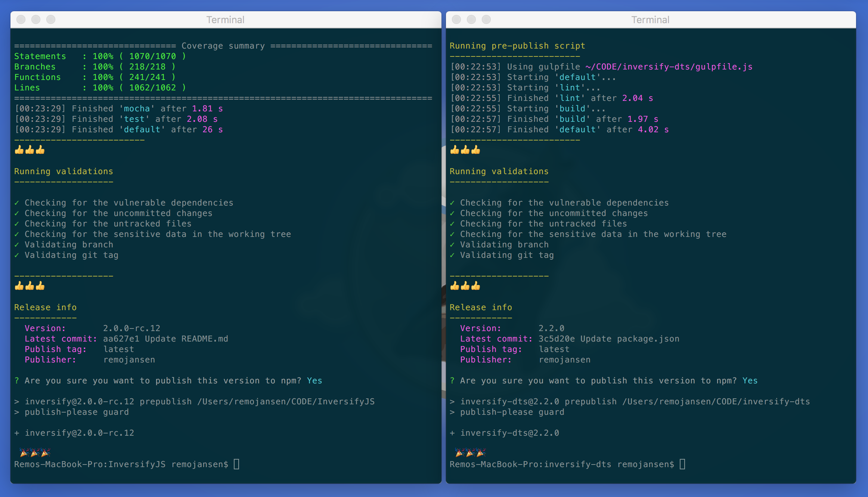Screen dimensions: 868x497
Task: Click 'Checking for the vulnerable dependencies' in right Terminal
Action: [x=559, y=203]
